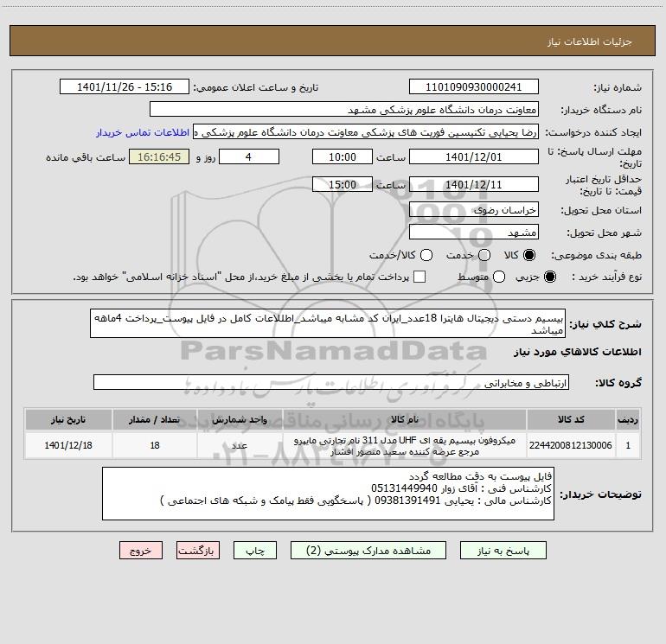Click the خروج exit button

pyautogui.click(x=141, y=551)
